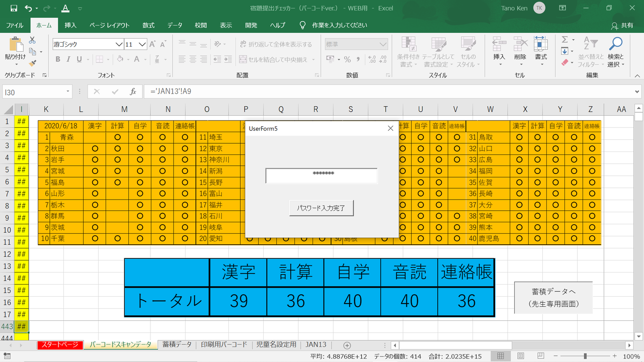Click the パスワード入力完了 button
The height and width of the screenshot is (362, 644).
click(321, 208)
